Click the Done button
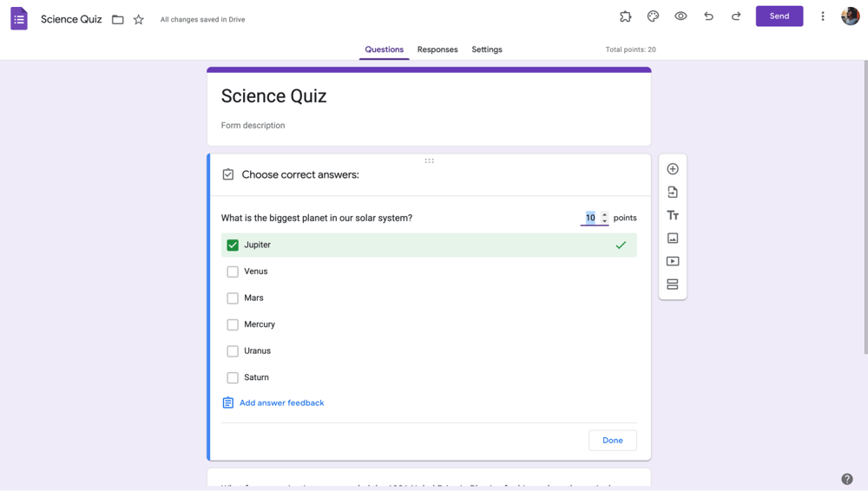This screenshot has height=491, width=868. (612, 441)
